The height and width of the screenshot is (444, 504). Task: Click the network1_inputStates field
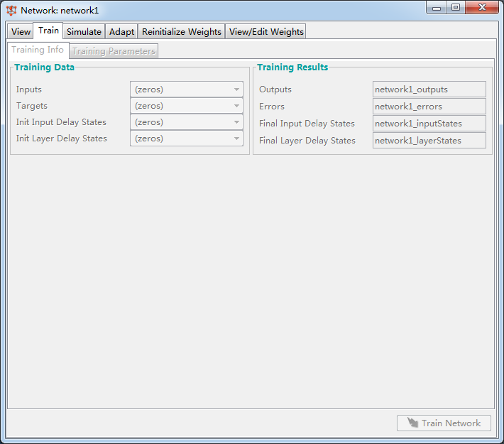(429, 123)
